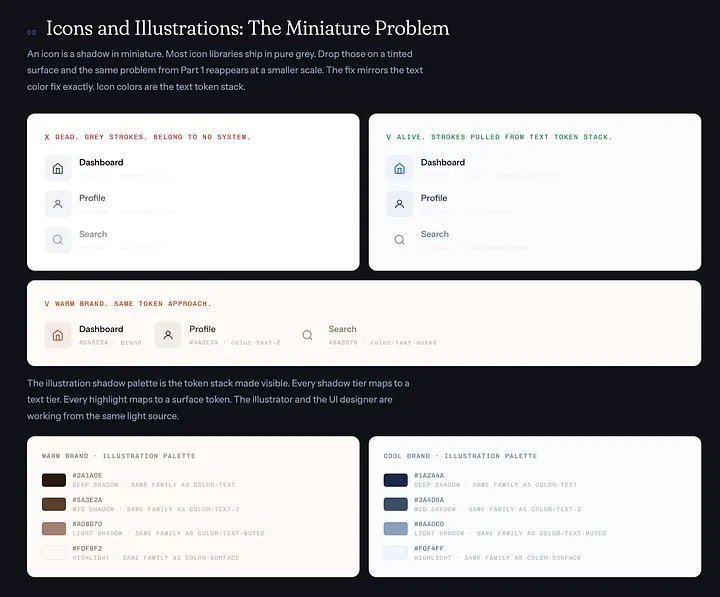Screen dimensions: 720x597
Task: Click the #8AA0C0 hex code text
Action: pos(429,524)
